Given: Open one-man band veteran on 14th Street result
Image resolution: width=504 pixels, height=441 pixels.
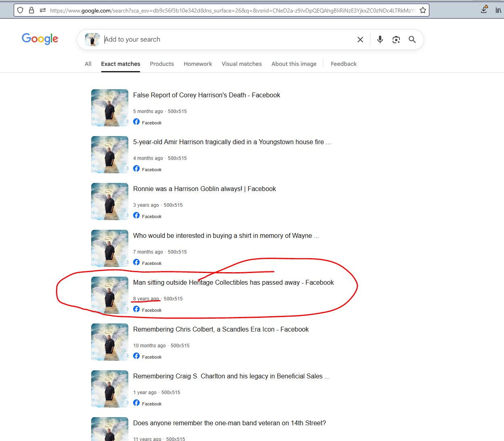Looking at the screenshot, I should pos(230,423).
